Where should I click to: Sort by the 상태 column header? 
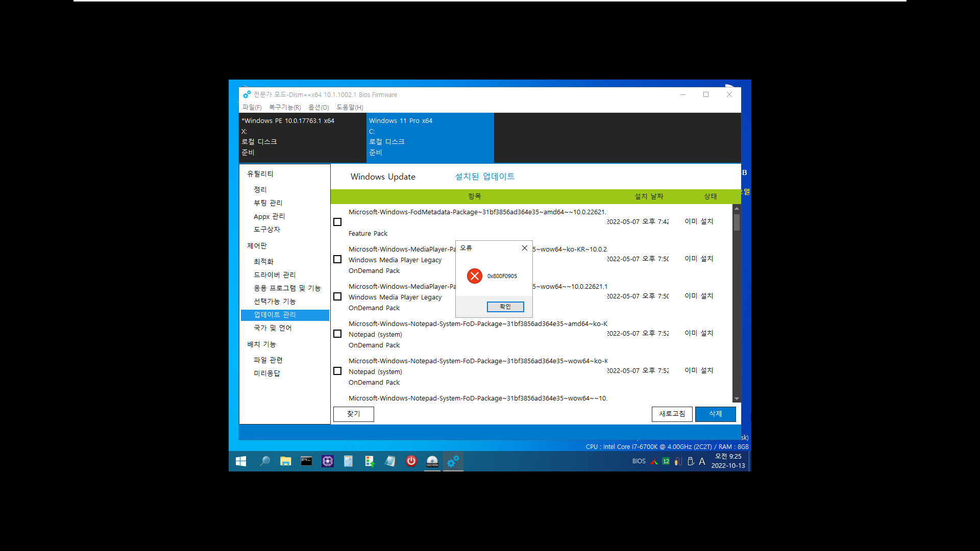pyautogui.click(x=710, y=196)
